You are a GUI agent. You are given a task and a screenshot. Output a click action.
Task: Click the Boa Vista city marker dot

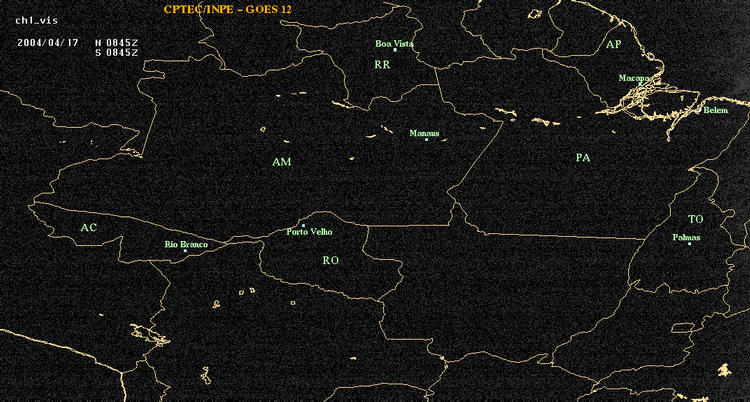tap(395, 50)
